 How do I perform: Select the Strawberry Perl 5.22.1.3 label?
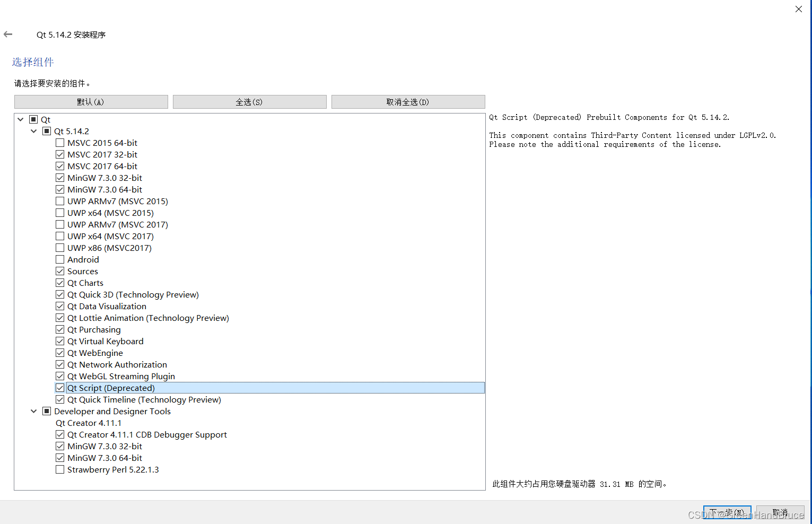(113, 469)
